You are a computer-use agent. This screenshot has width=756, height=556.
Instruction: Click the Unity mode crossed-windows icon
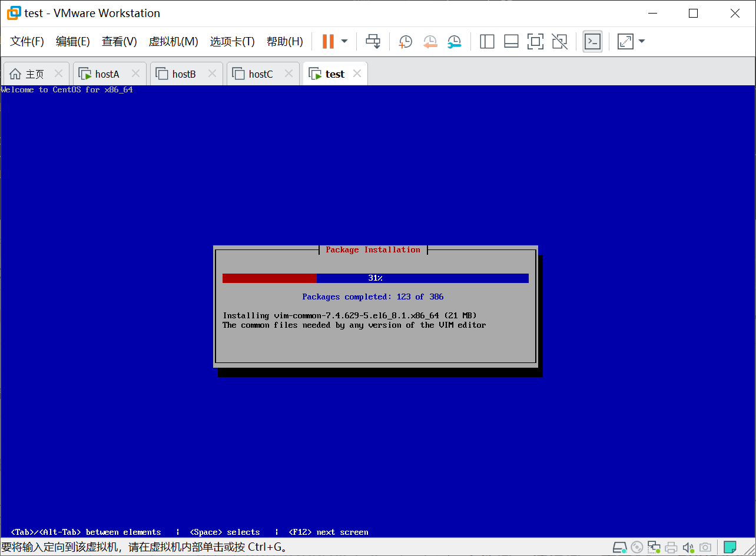(559, 41)
